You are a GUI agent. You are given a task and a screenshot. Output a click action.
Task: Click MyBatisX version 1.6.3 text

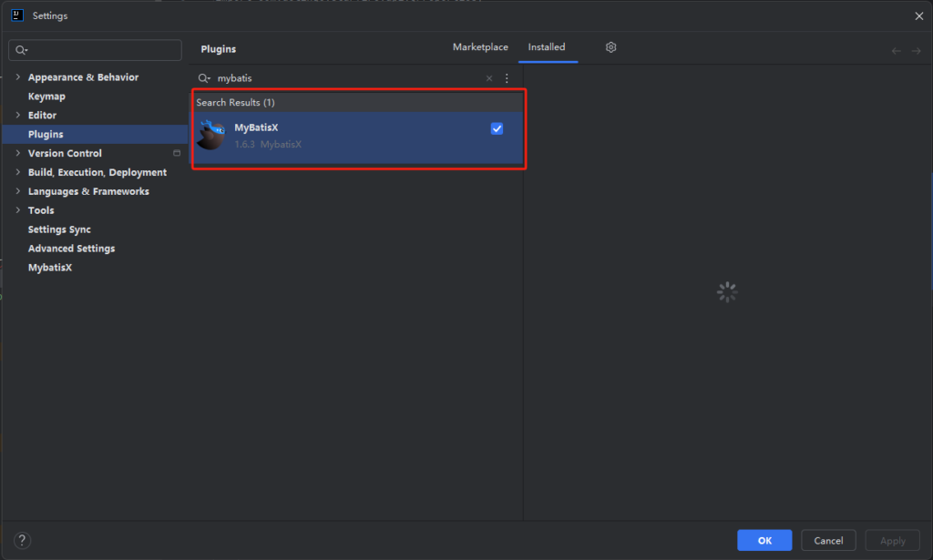coord(244,145)
